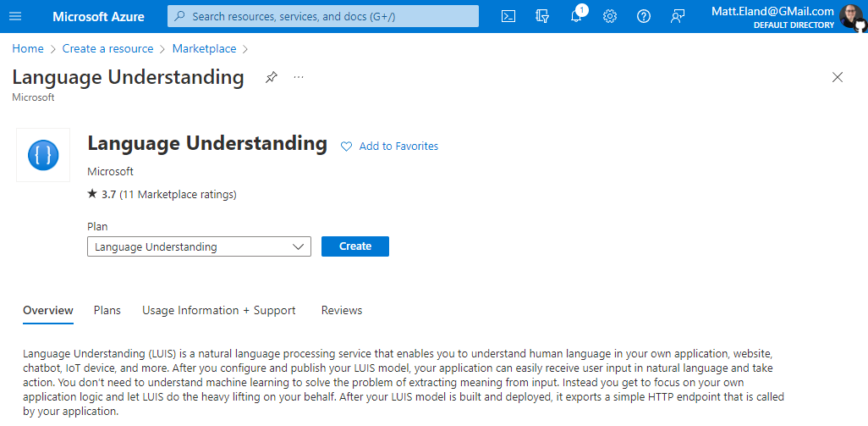This screenshot has width=868, height=426.
Task: Click the Create button
Action: 355,246
